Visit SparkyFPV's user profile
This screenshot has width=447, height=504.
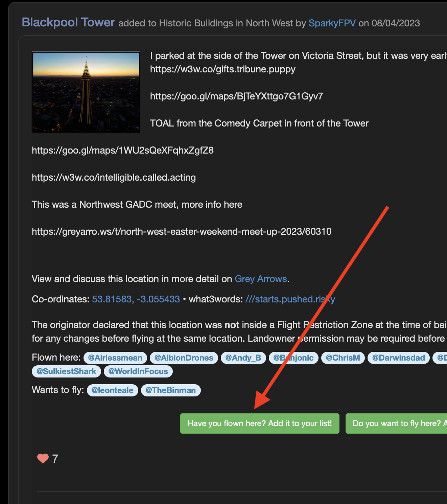(x=332, y=23)
